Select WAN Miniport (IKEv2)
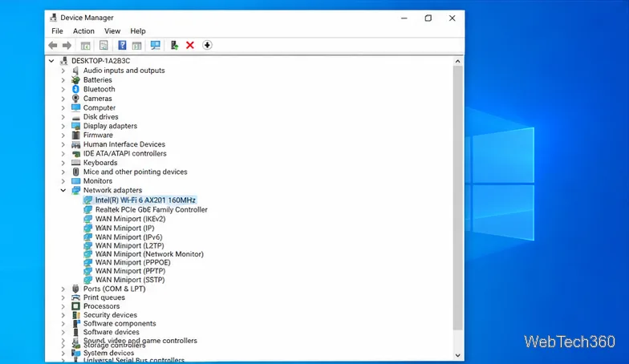The width and height of the screenshot is (629, 364). click(130, 219)
